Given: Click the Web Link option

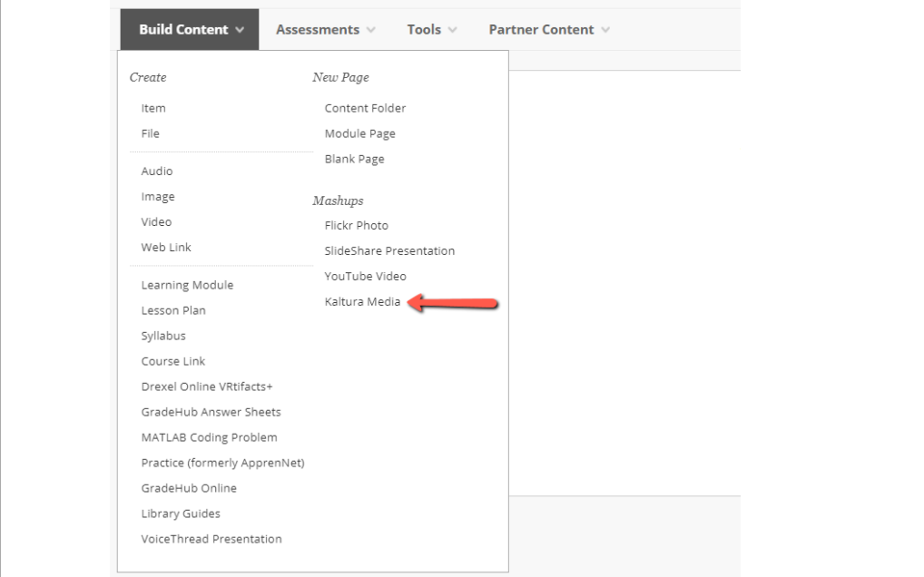Looking at the screenshot, I should [166, 248].
